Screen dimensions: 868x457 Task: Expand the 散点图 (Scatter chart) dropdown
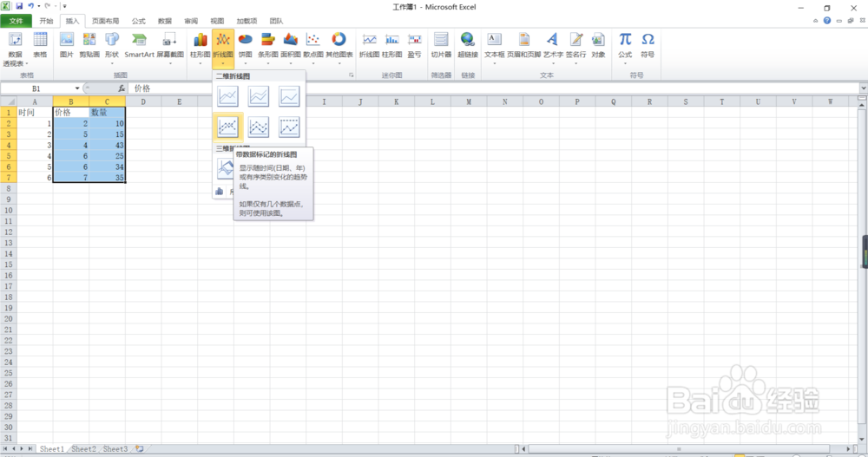313,63
